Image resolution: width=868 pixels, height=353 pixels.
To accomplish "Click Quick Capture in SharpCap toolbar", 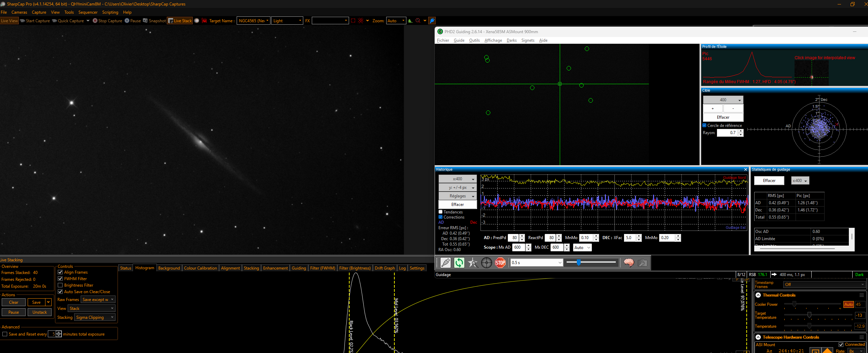I will point(68,21).
